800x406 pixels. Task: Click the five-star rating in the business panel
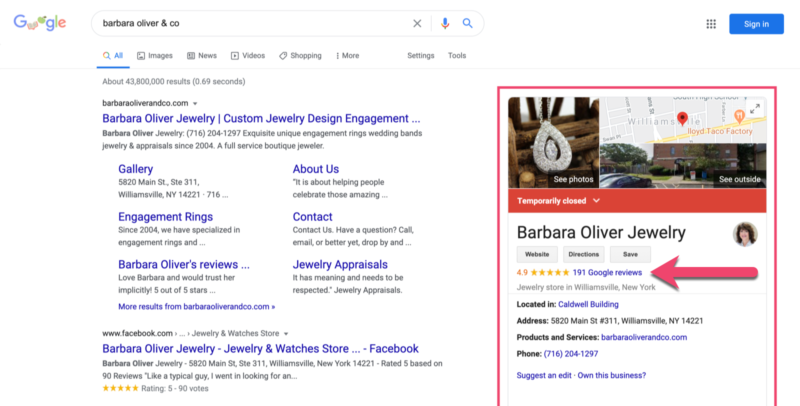[x=551, y=272]
